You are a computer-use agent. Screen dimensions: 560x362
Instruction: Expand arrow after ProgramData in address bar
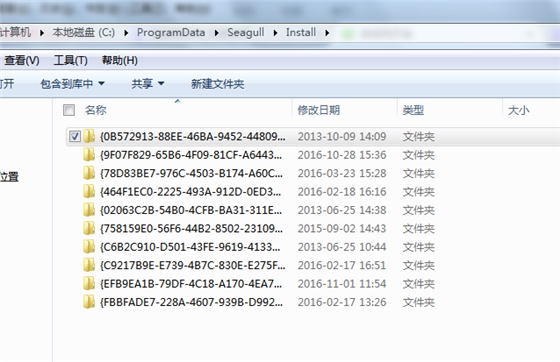216,33
